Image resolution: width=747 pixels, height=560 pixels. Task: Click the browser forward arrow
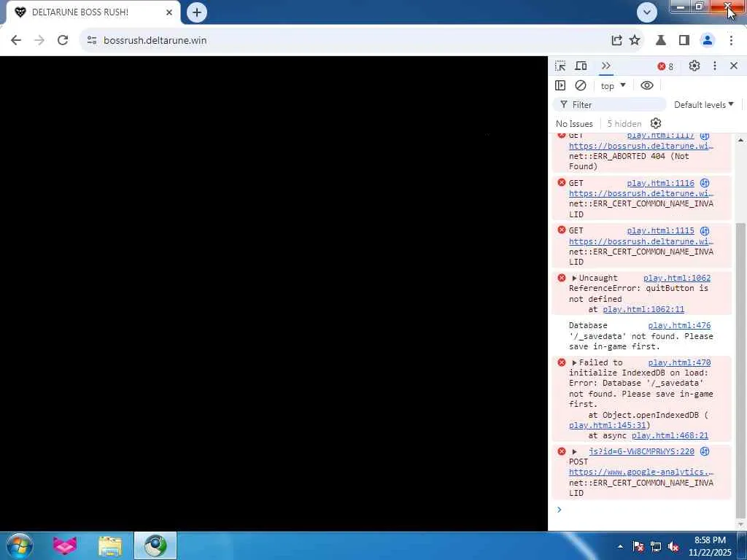pos(39,40)
